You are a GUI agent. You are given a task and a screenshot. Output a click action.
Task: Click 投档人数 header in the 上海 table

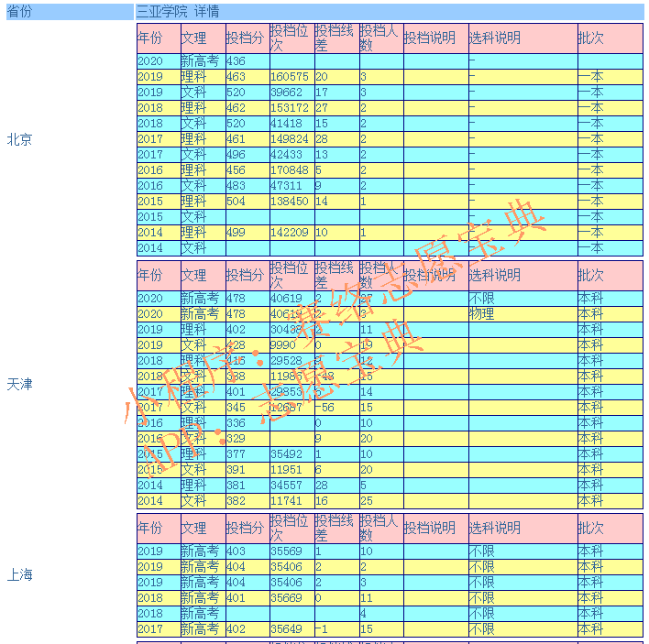click(381, 529)
